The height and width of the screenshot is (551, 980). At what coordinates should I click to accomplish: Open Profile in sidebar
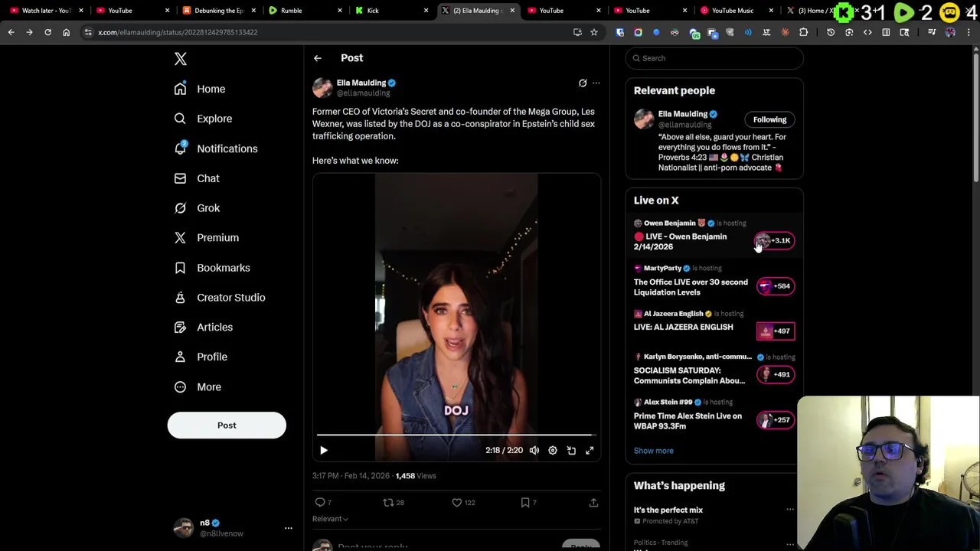click(x=201, y=357)
